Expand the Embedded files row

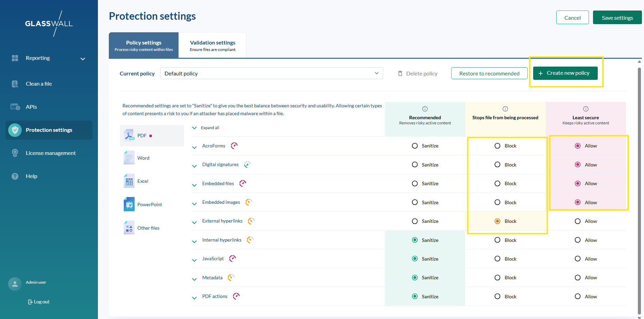194,185
